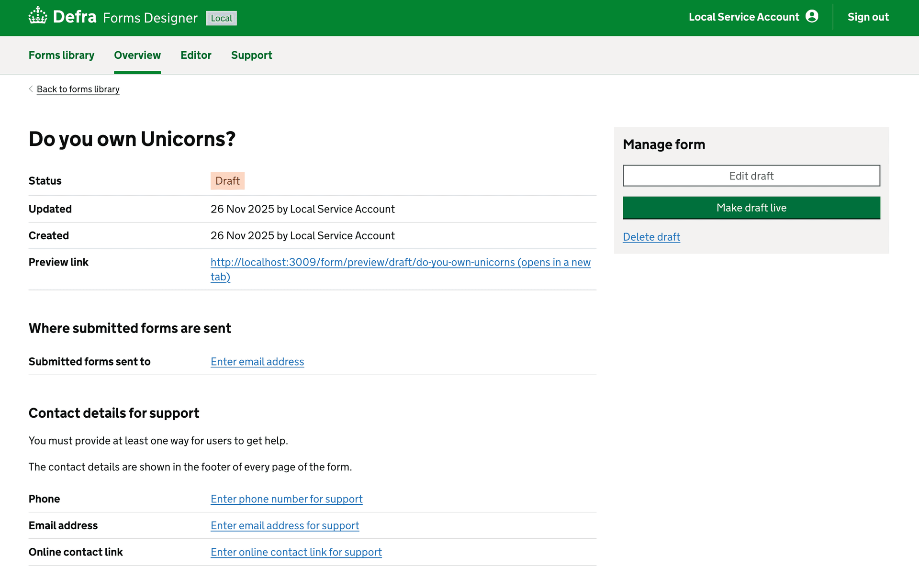Viewport: 919px width, 588px height.
Task: Click the back chevron beside forms library link
Action: tap(31, 89)
